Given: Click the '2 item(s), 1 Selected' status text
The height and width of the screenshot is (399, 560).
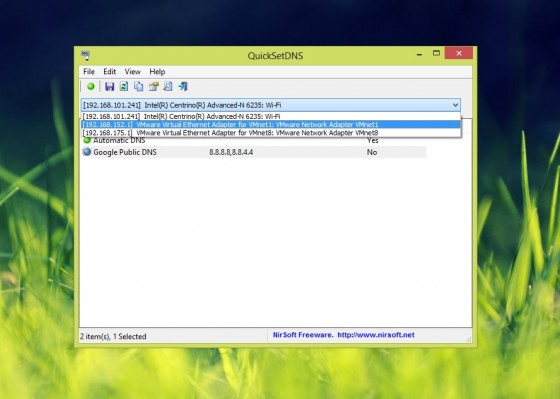Looking at the screenshot, I should 113,336.
